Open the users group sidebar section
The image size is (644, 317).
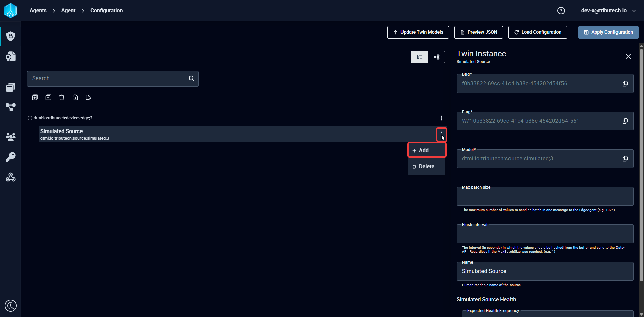(11, 137)
